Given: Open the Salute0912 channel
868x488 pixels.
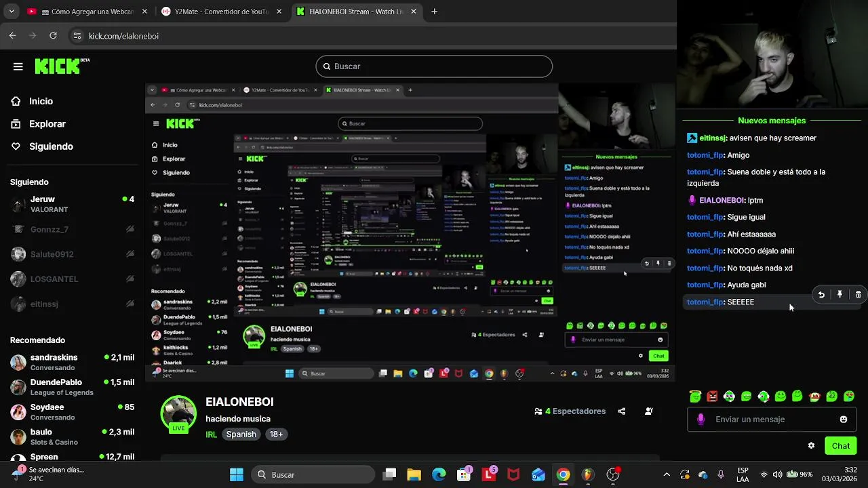Looking at the screenshot, I should [x=72, y=254].
